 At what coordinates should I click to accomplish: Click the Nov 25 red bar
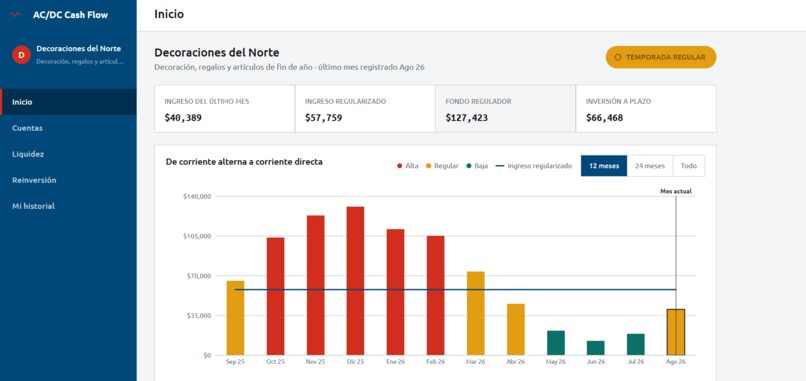point(316,285)
